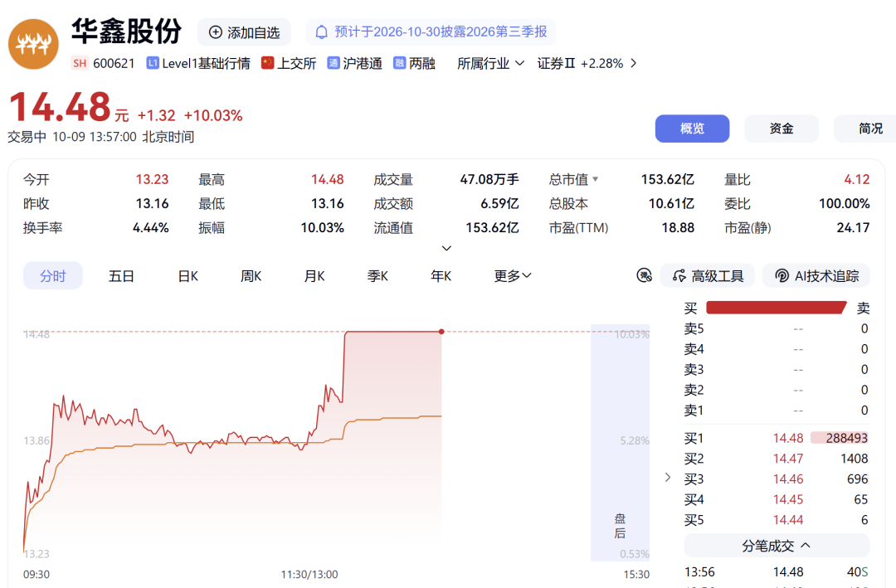Click the 两融 融 badge icon
896x588 pixels.
click(x=399, y=63)
